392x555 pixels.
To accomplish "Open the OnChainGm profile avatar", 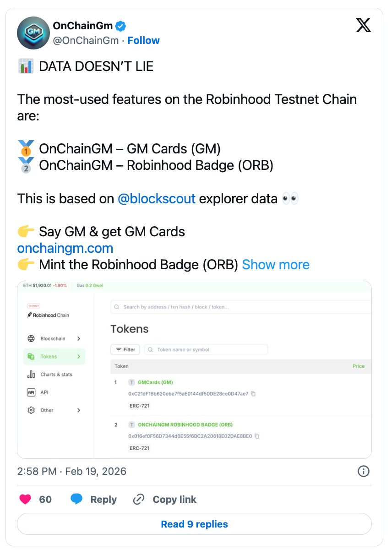I will [33, 33].
